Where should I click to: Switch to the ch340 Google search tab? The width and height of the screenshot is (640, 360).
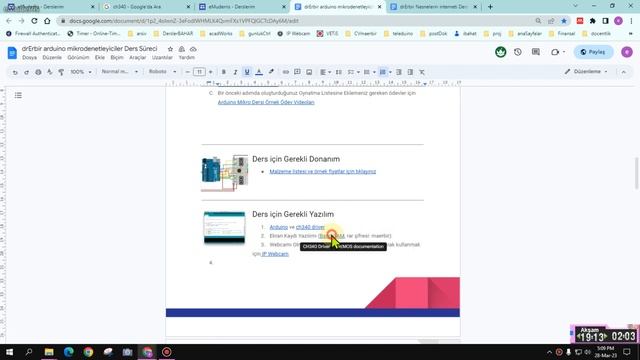click(x=146, y=7)
